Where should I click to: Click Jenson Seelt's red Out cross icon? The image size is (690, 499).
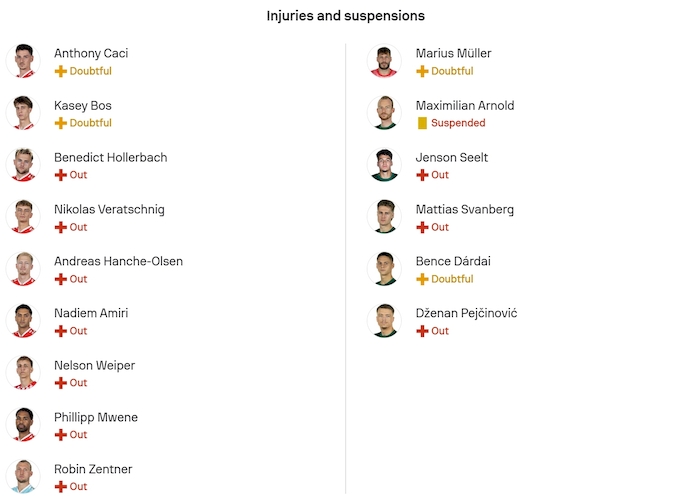click(x=422, y=175)
